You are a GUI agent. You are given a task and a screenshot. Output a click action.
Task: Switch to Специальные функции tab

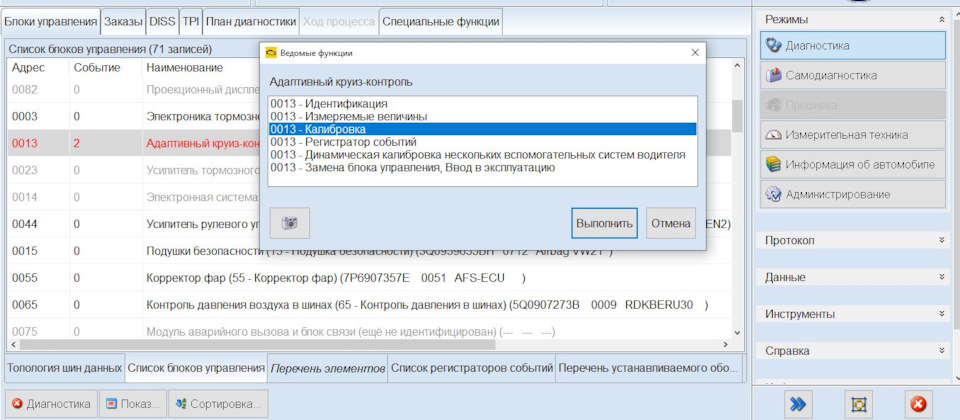[441, 22]
